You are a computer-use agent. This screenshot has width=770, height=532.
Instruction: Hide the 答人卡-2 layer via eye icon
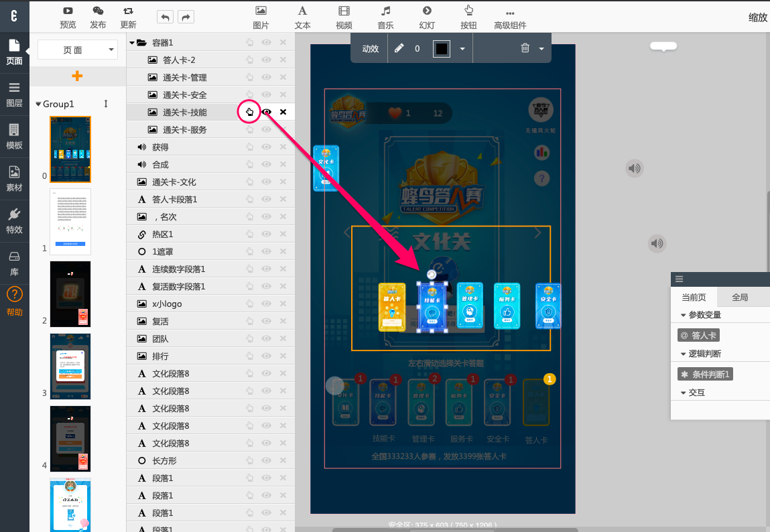pyautogui.click(x=267, y=60)
